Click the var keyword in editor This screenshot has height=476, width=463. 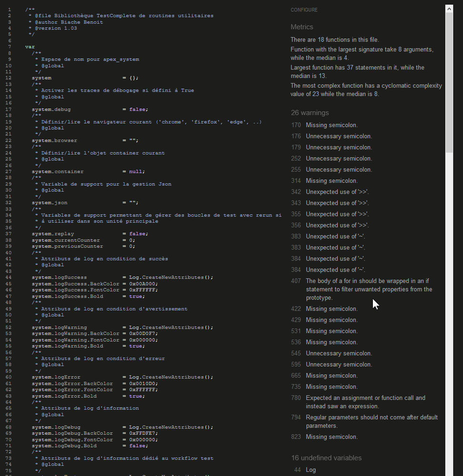(30, 47)
